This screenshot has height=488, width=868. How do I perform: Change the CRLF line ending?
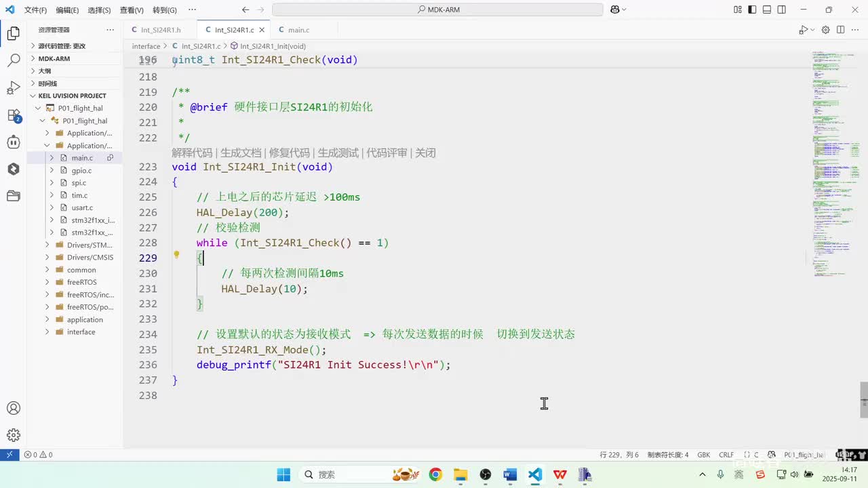click(x=726, y=455)
